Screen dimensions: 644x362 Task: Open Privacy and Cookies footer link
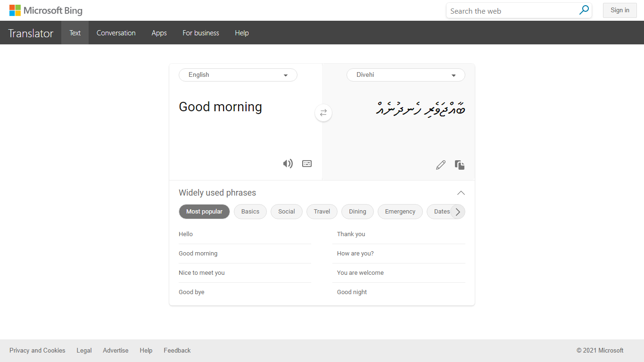point(37,350)
